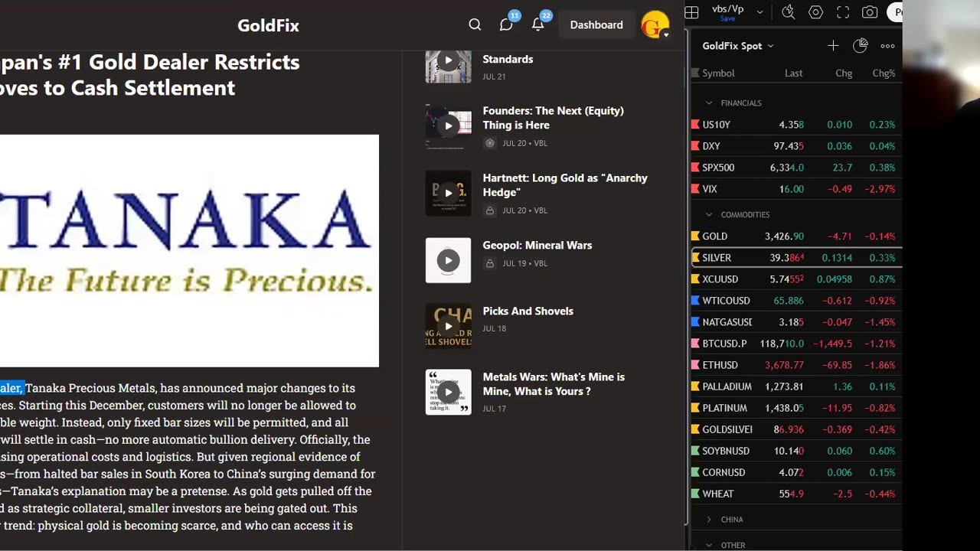Viewport: 980px width, 551px height.
Task: Open the search magnifier in GoldFix header
Action: (x=475, y=25)
